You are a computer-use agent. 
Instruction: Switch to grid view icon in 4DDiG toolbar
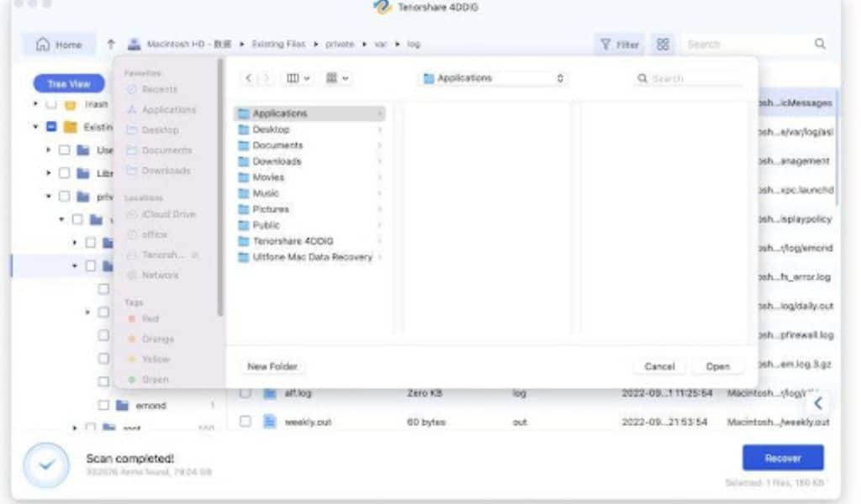point(663,45)
